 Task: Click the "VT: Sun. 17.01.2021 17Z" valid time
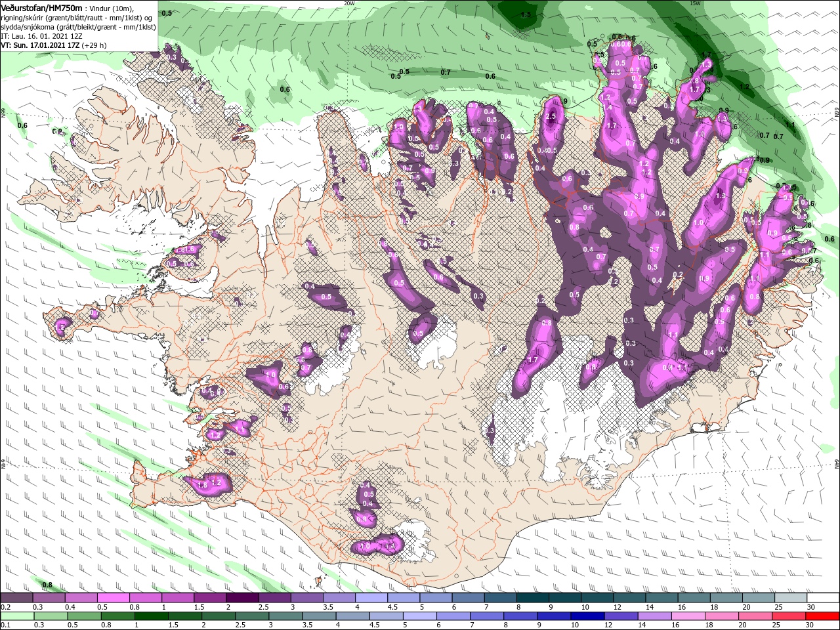coord(40,46)
